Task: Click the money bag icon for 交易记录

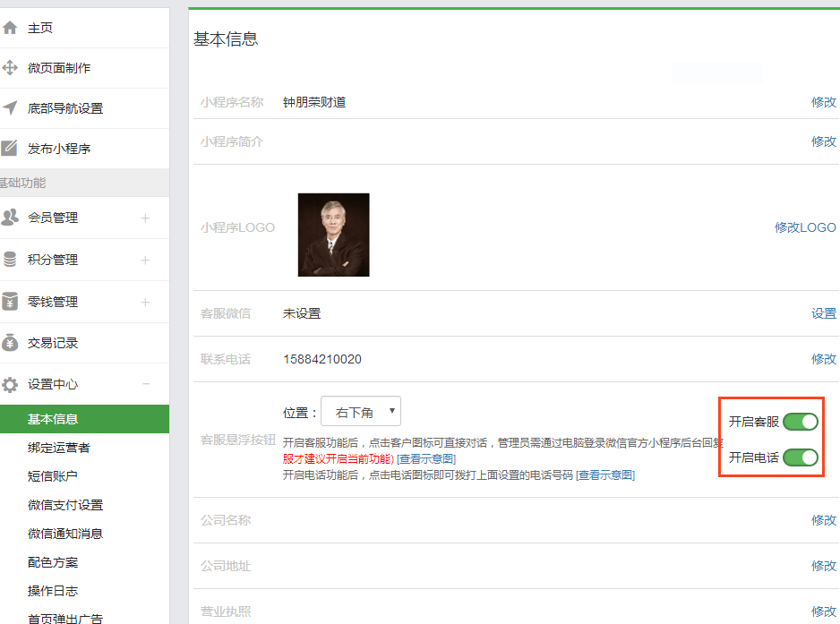Action: pyautogui.click(x=10, y=343)
